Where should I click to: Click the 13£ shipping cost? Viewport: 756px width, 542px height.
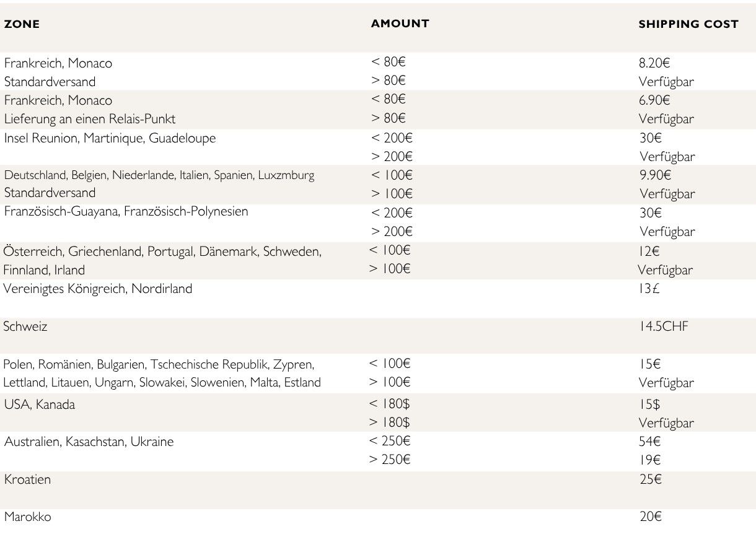tap(649, 289)
